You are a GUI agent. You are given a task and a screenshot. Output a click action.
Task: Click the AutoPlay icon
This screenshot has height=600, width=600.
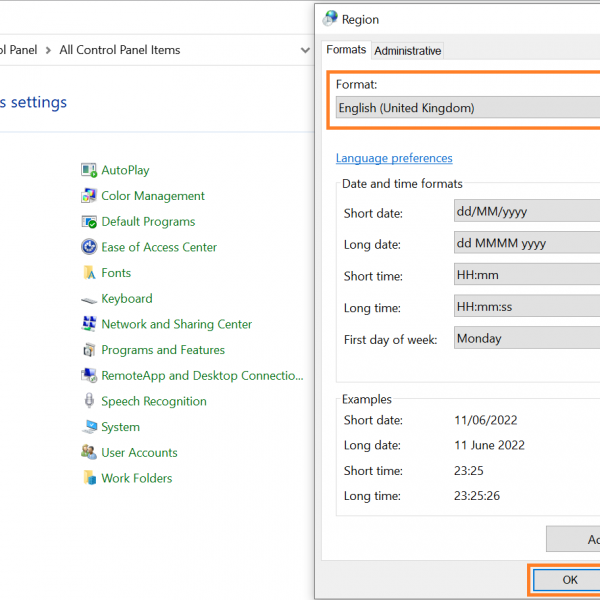[x=89, y=171]
